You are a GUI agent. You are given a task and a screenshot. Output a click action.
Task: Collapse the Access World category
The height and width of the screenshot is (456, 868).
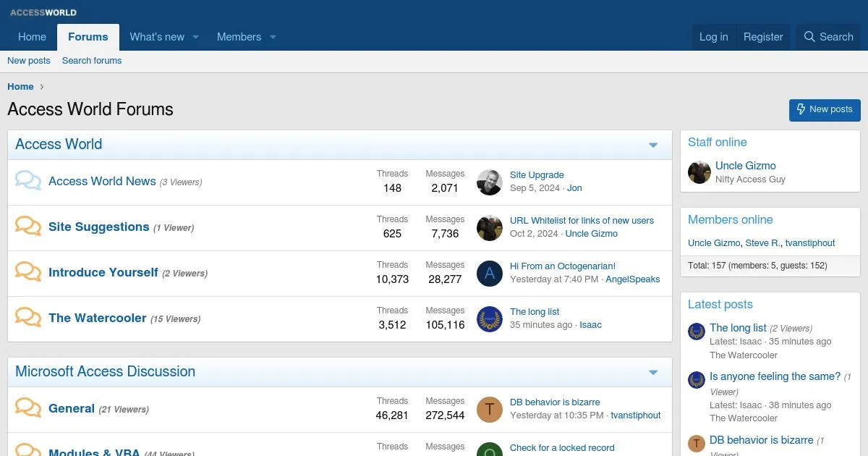coord(653,145)
